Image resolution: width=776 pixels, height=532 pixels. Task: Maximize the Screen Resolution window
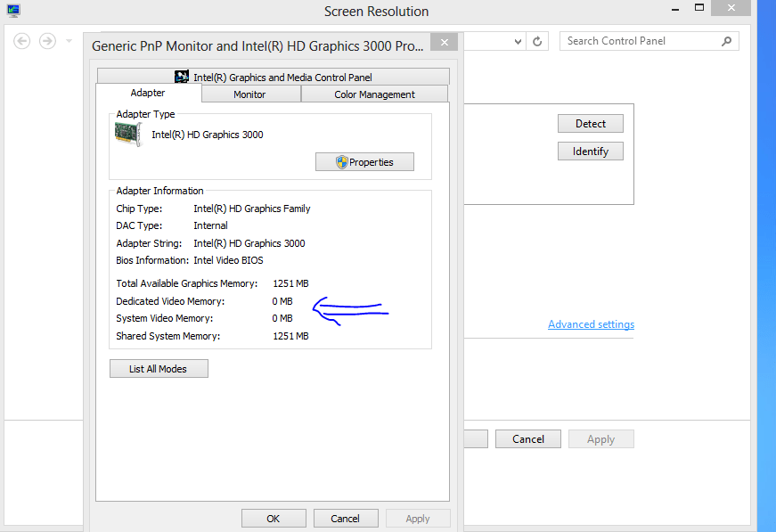tap(698, 8)
